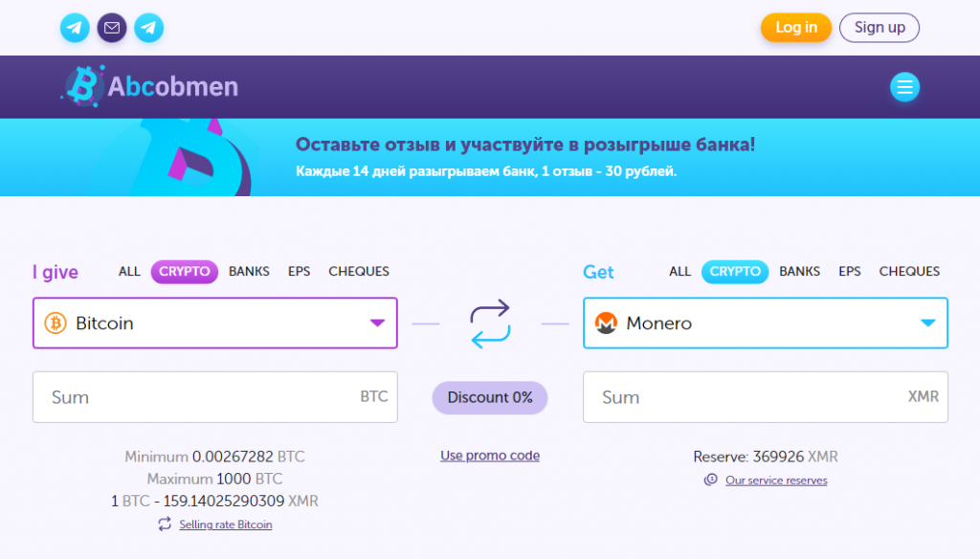Screen dimensions: 980x559
Task: Open the email envelope icon in header
Action: (x=112, y=27)
